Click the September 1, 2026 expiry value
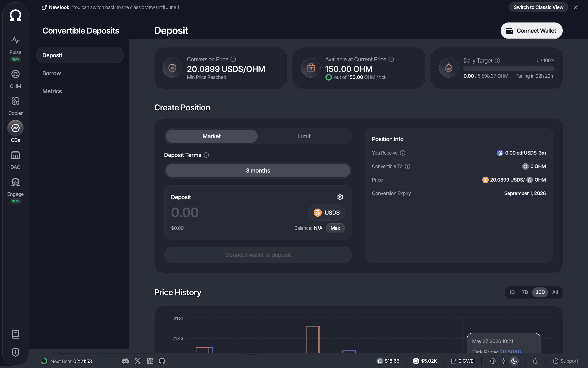Viewport: 588px width, 368px height. [525, 193]
